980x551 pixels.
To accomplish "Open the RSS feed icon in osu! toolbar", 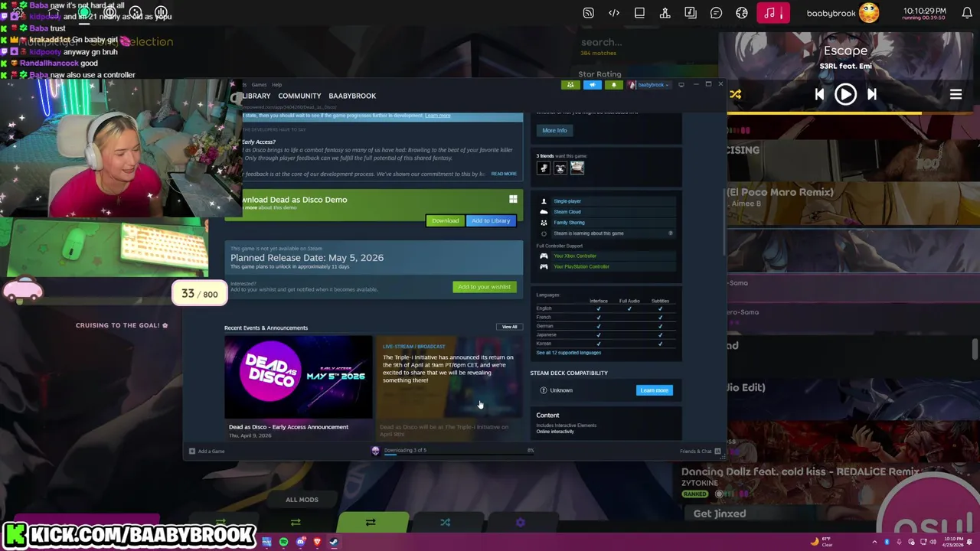I will (588, 13).
